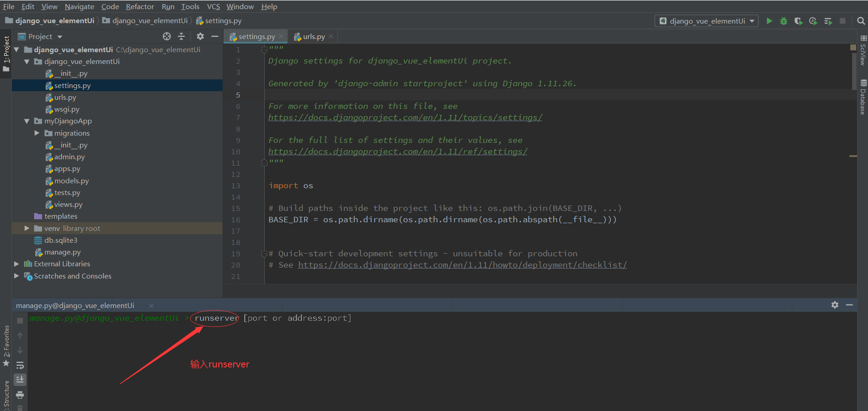Expand Scratches and Consoles node
This screenshot has height=411, width=868.
[17, 276]
